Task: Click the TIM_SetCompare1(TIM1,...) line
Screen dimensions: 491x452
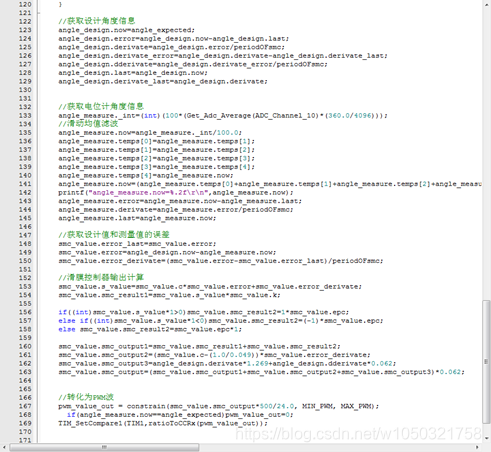Action: (x=163, y=423)
